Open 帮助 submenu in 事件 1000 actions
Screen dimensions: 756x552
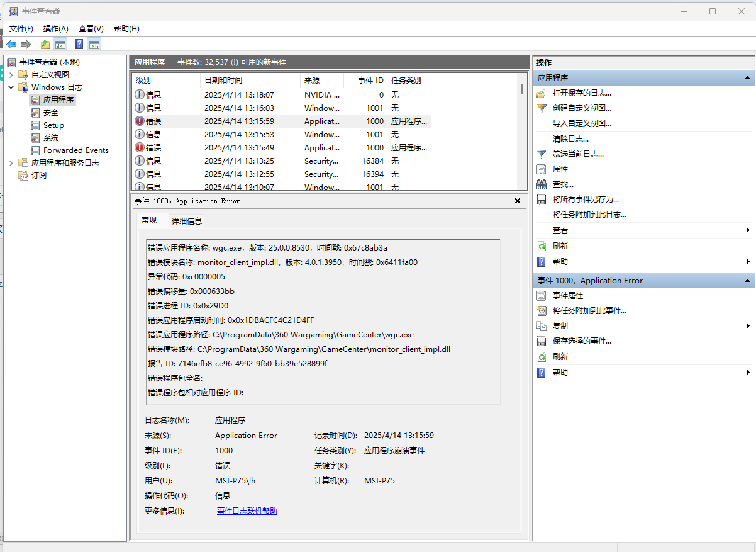(748, 372)
